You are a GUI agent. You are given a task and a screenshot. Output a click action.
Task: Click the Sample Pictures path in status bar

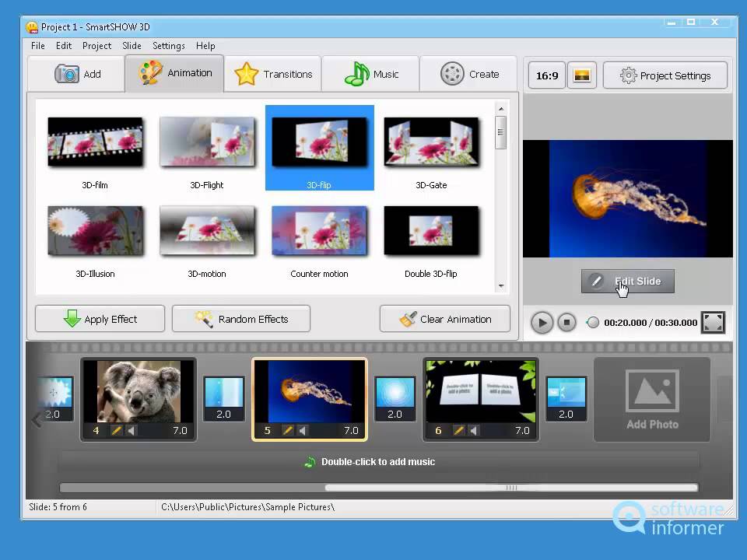(x=247, y=506)
